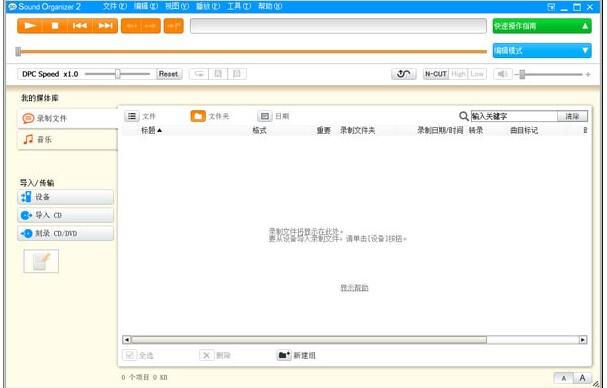This screenshot has height=388, width=607.
Task: Skip to the previous track
Action: click(x=80, y=26)
